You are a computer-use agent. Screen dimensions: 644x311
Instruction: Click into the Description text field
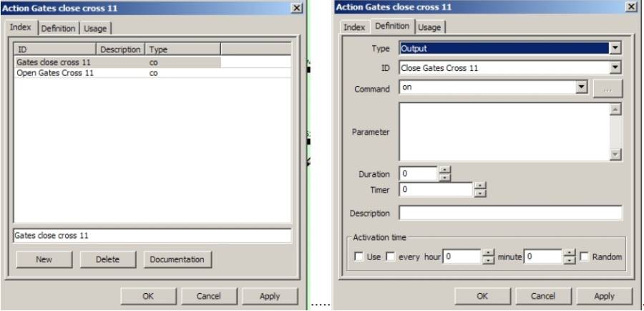point(510,214)
